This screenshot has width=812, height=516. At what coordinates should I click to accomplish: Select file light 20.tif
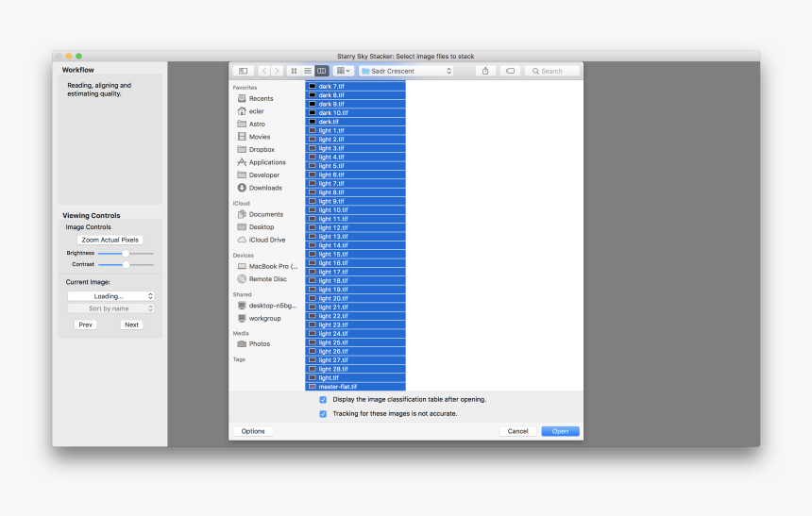click(x=355, y=298)
